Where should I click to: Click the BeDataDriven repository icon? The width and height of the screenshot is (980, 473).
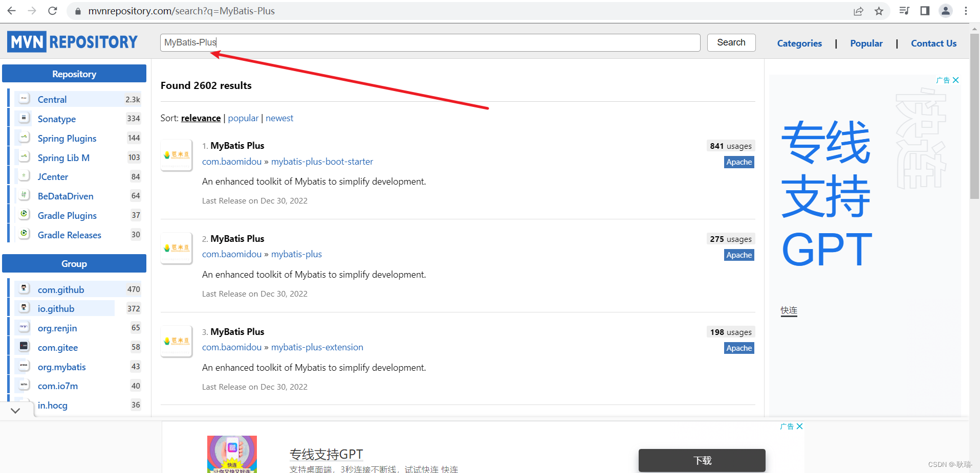coord(24,195)
